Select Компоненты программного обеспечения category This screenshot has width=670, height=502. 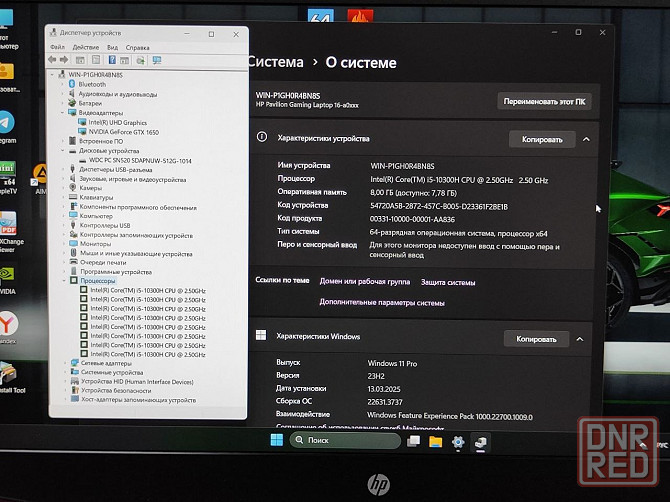(x=138, y=207)
